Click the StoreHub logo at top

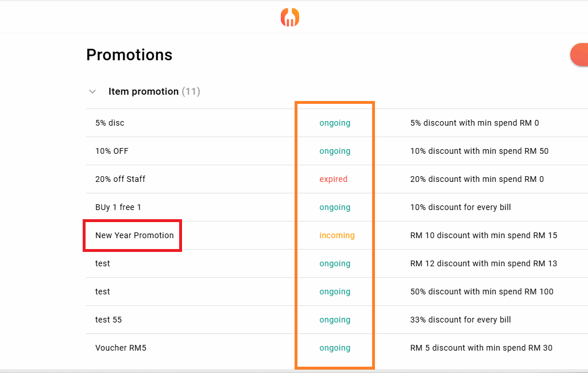tap(290, 17)
